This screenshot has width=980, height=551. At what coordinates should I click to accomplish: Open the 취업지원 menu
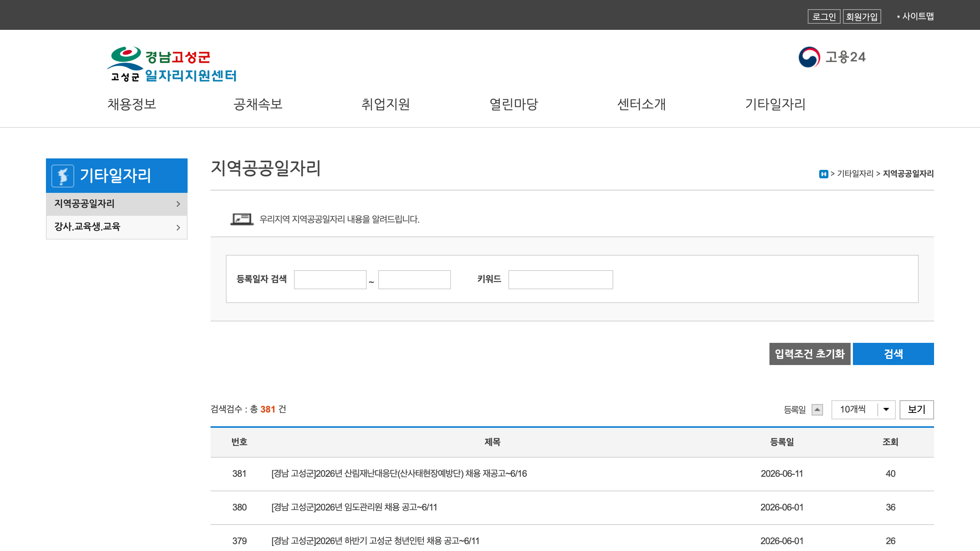coord(386,104)
